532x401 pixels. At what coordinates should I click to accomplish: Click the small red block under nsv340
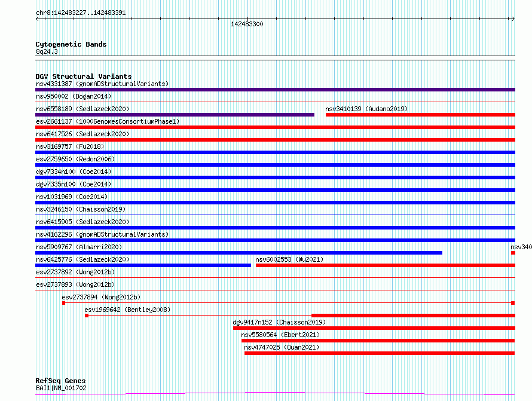click(x=513, y=253)
